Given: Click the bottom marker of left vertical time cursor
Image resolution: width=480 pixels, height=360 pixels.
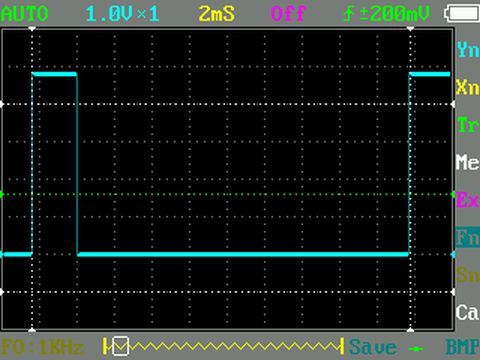Looking at the screenshot, I should [32, 330].
